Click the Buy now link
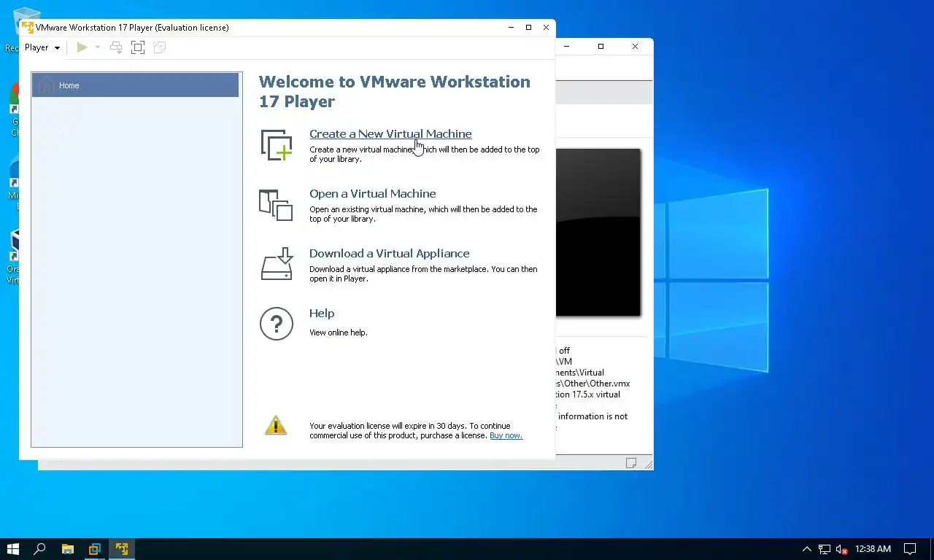 pyautogui.click(x=506, y=435)
